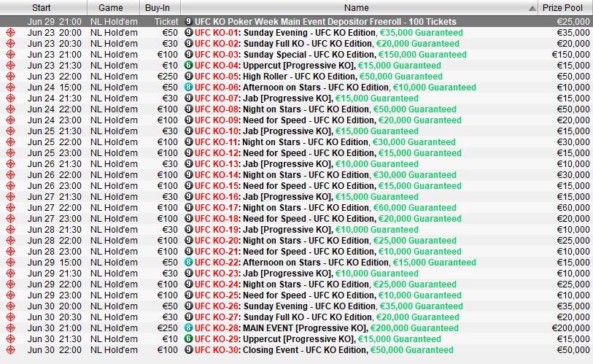Image resolution: width=593 pixels, height=364 pixels.
Task: Select UFC KO-24 Night on Stars name
Action: click(x=325, y=284)
